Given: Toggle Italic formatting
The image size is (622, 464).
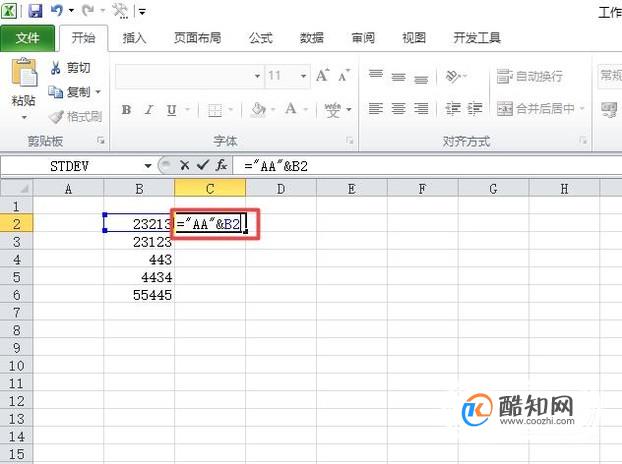Looking at the screenshot, I should click(x=149, y=109).
